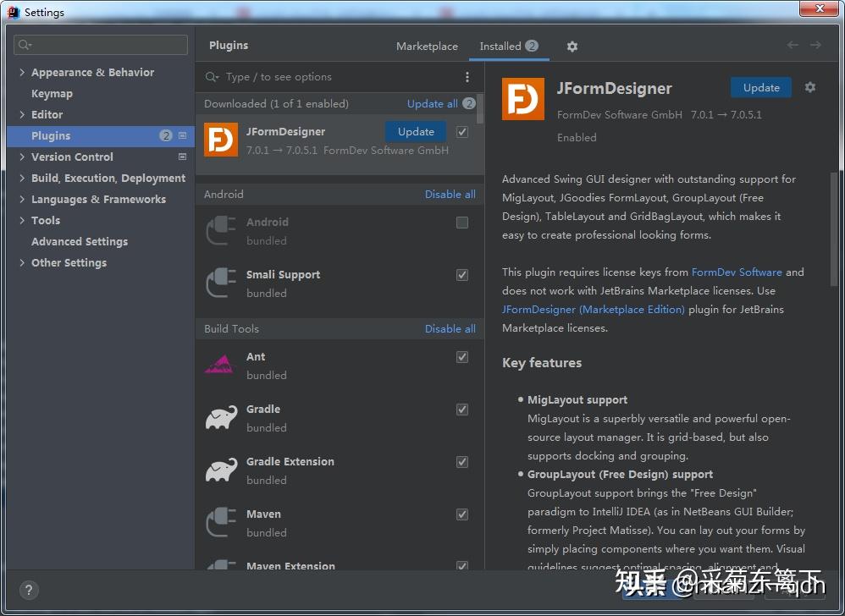Screen dimensions: 845x616
Task: Open the Installed plugins tab
Action: (x=500, y=47)
